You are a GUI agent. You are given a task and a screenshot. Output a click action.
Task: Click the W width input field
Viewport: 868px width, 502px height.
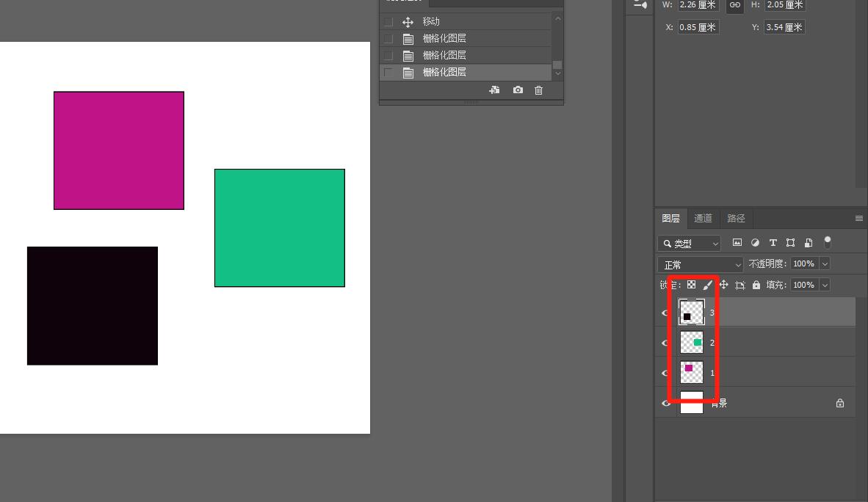tap(698, 5)
